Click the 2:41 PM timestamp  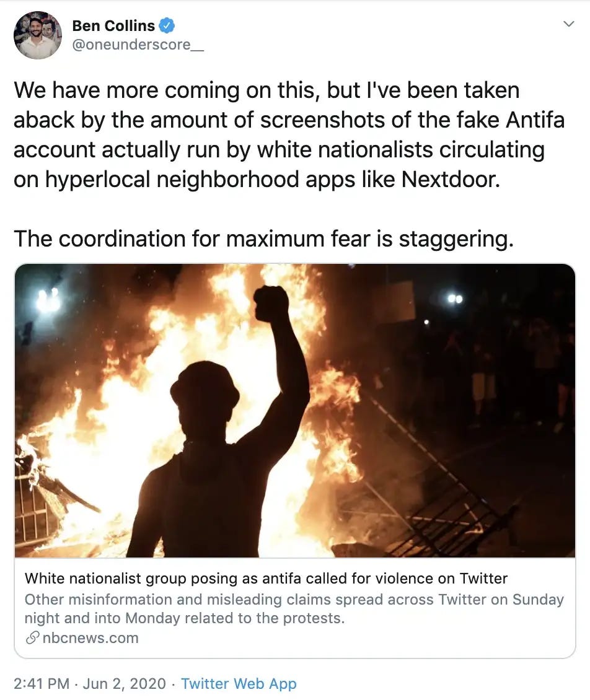click(x=41, y=683)
